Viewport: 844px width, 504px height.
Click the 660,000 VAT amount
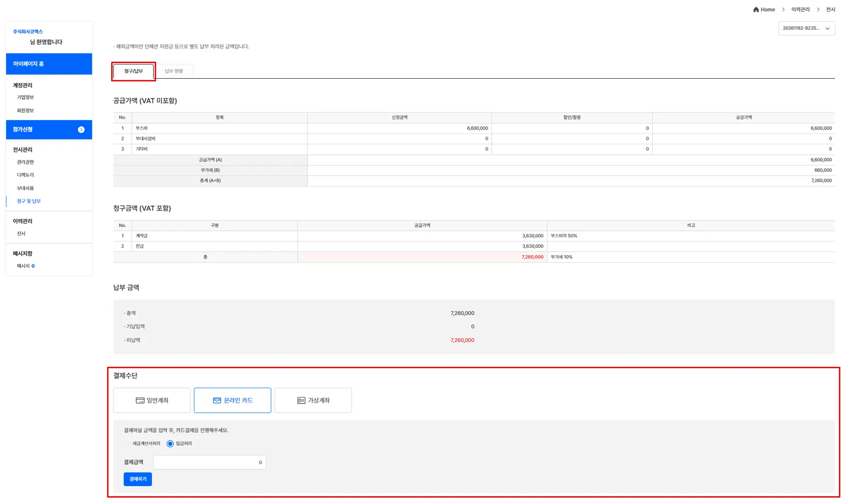pyautogui.click(x=823, y=170)
